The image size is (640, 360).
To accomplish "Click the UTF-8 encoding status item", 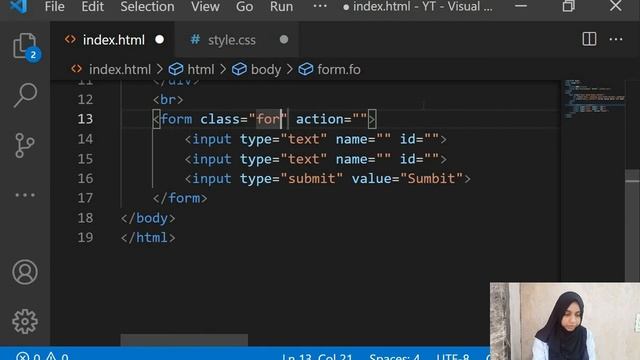I will coord(453,356).
